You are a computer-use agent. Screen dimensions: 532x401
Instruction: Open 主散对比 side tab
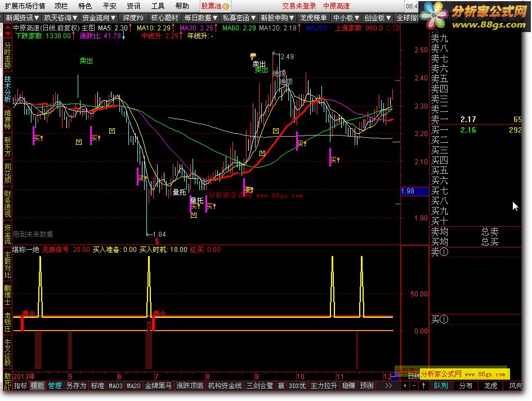(7, 265)
